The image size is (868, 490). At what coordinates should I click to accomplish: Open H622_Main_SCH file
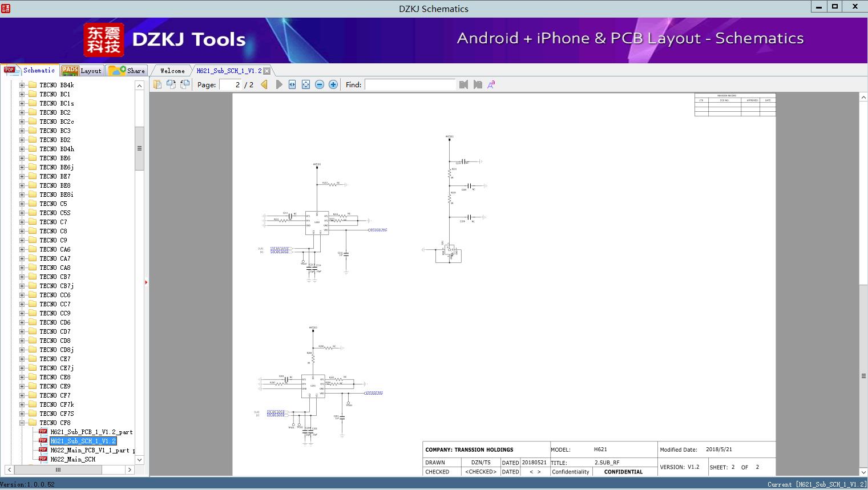point(72,459)
